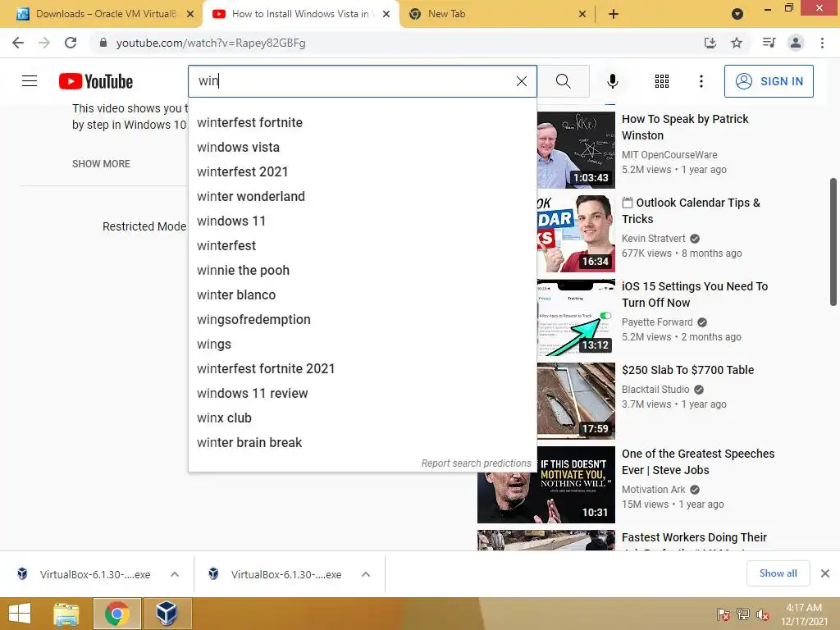Open the iOS 15 Settings video thumbnail

pyautogui.click(x=576, y=317)
